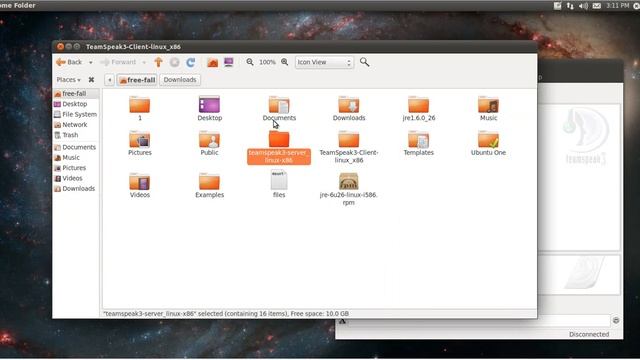Go up to the parent folder
Screen dimensions: 640x360
(x=158, y=62)
